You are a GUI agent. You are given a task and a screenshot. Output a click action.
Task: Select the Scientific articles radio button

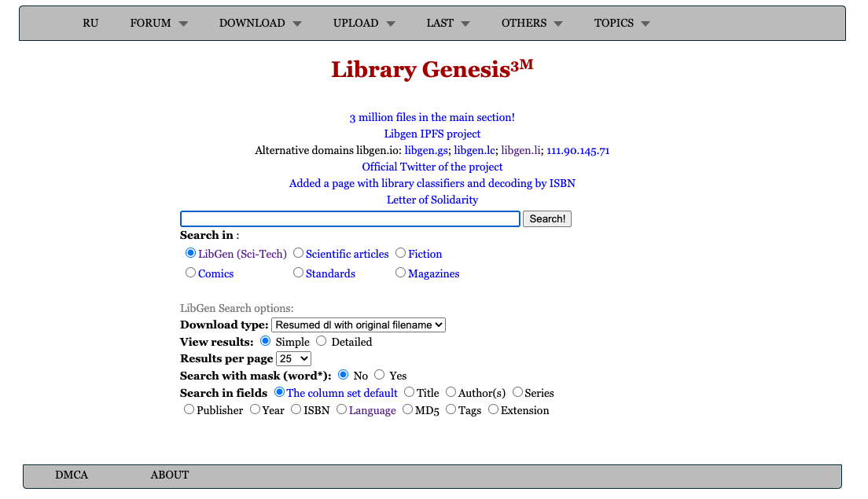click(299, 253)
